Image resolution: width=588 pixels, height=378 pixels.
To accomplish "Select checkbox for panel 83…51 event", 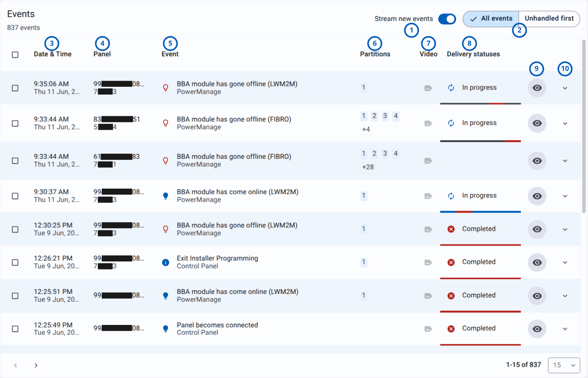I will coord(15,124).
